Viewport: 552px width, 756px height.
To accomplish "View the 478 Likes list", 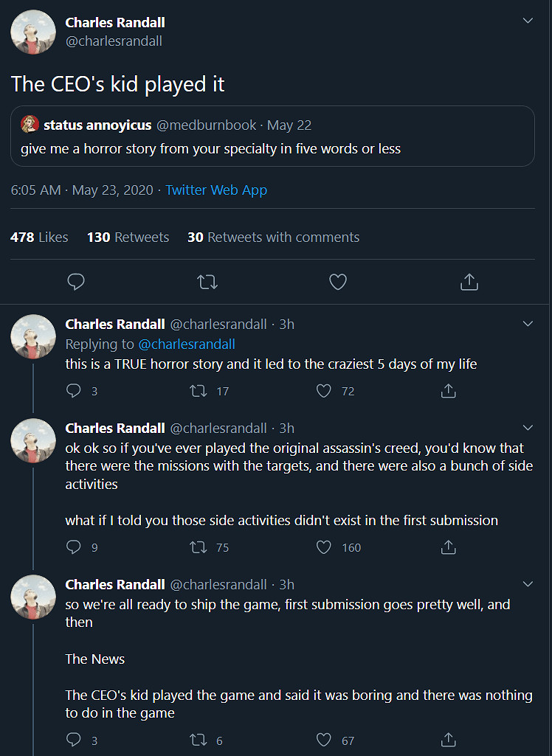I will tap(39, 237).
